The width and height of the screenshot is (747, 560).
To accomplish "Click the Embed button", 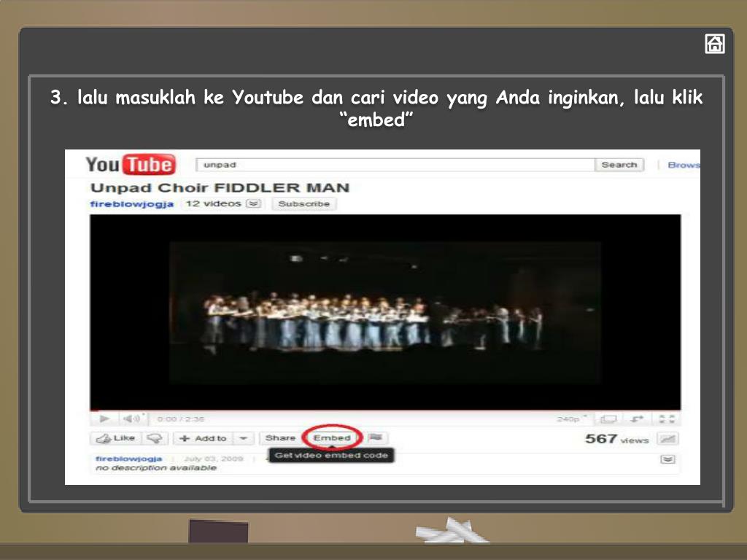I will pos(332,437).
